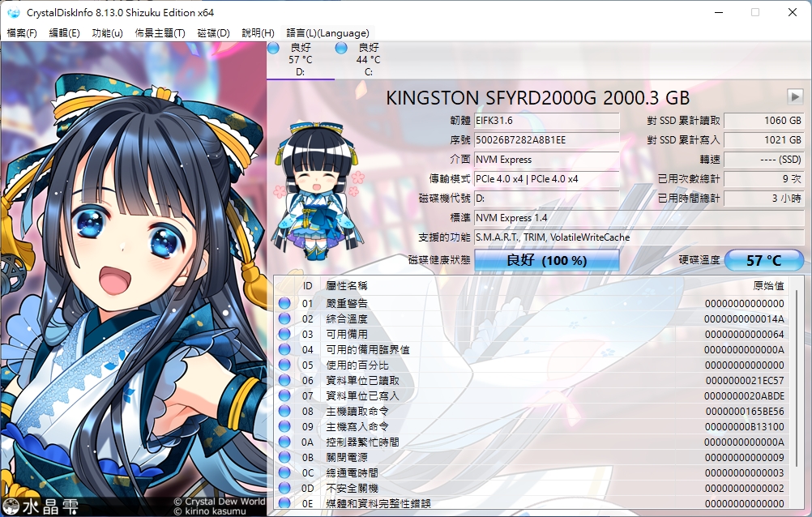Click the power on hours value 3 小時
Screen dimensions: 812x517
[764, 199]
